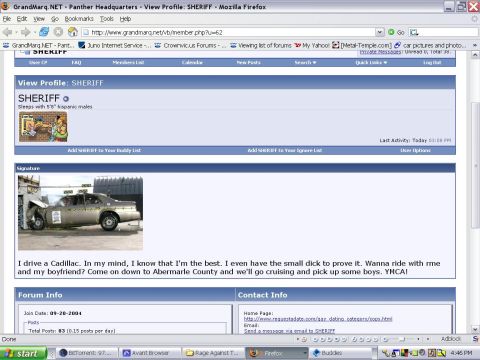Open the Crownvic.us Forums bookmark
The height and width of the screenshot is (360, 480).
(x=191, y=45)
